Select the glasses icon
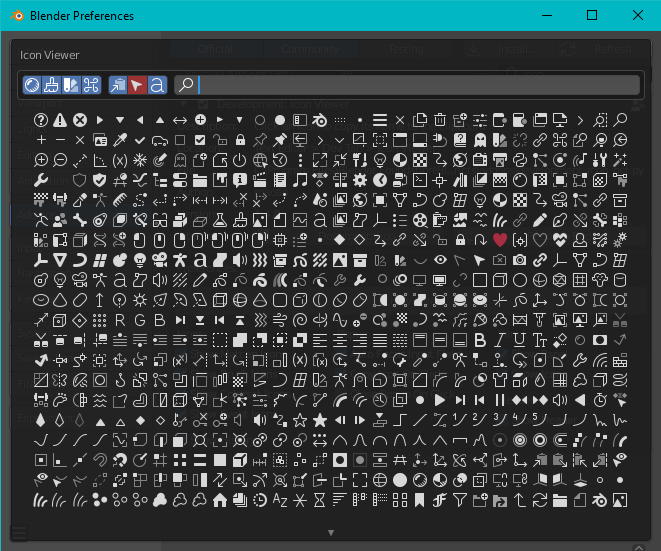Screen dimensions: 661x551 [x=160, y=220]
